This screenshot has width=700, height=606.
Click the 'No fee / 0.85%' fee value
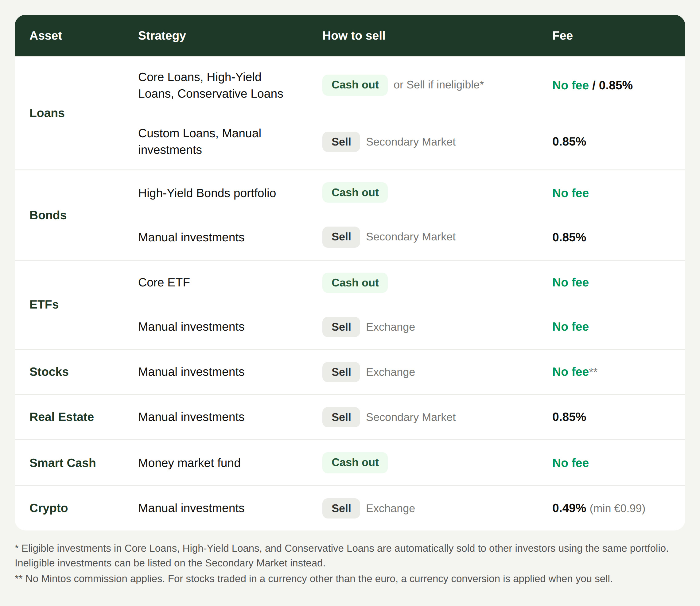tap(592, 85)
